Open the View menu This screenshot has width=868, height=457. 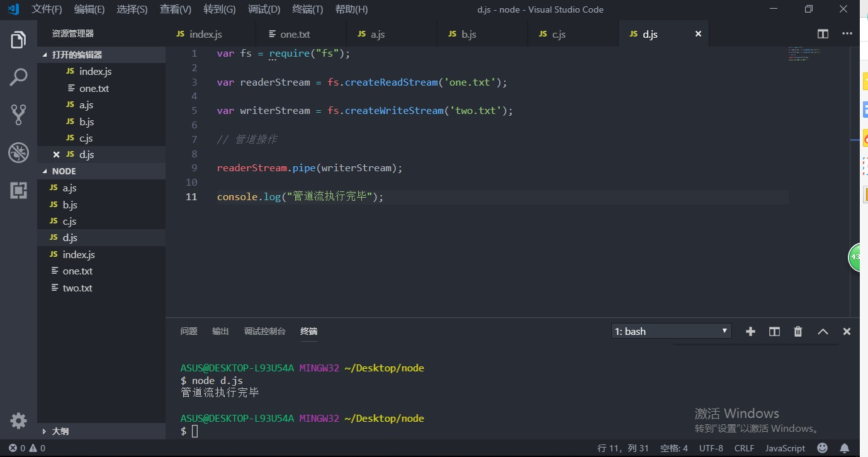coord(176,9)
